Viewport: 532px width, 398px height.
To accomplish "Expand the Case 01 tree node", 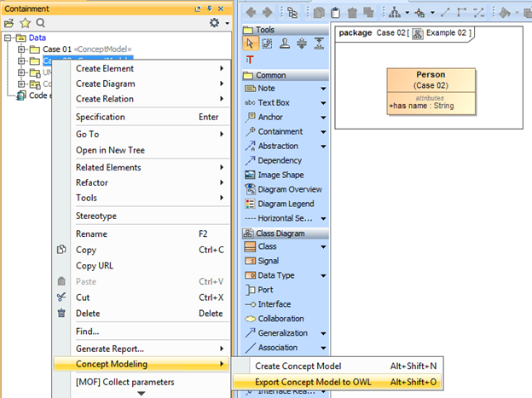I will click(x=22, y=50).
